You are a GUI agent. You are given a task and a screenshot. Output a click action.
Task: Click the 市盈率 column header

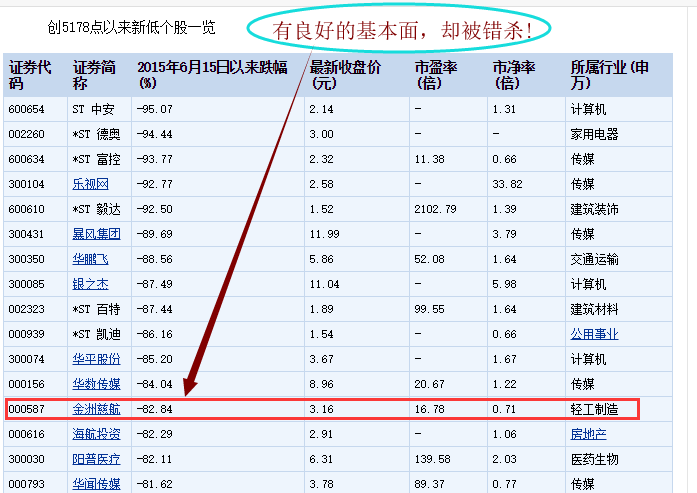pos(436,75)
